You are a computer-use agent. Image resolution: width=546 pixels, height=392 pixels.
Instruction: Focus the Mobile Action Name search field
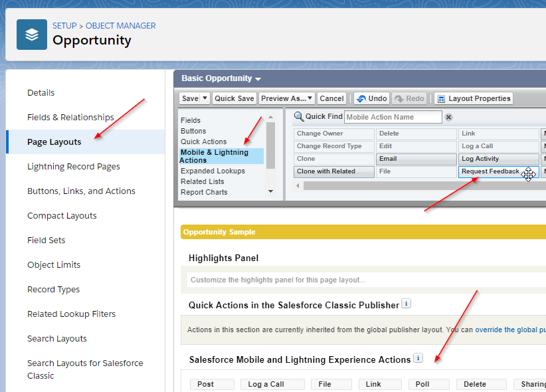(x=393, y=117)
